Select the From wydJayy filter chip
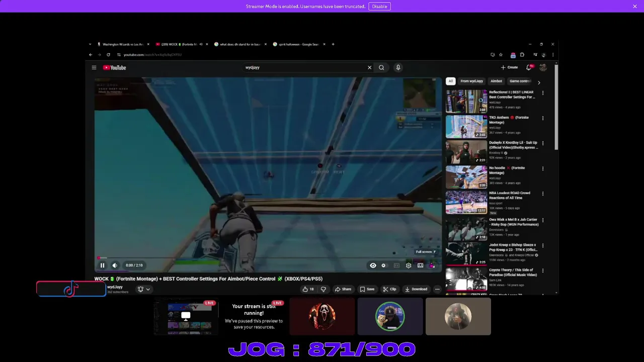644x362 pixels. tap(471, 81)
